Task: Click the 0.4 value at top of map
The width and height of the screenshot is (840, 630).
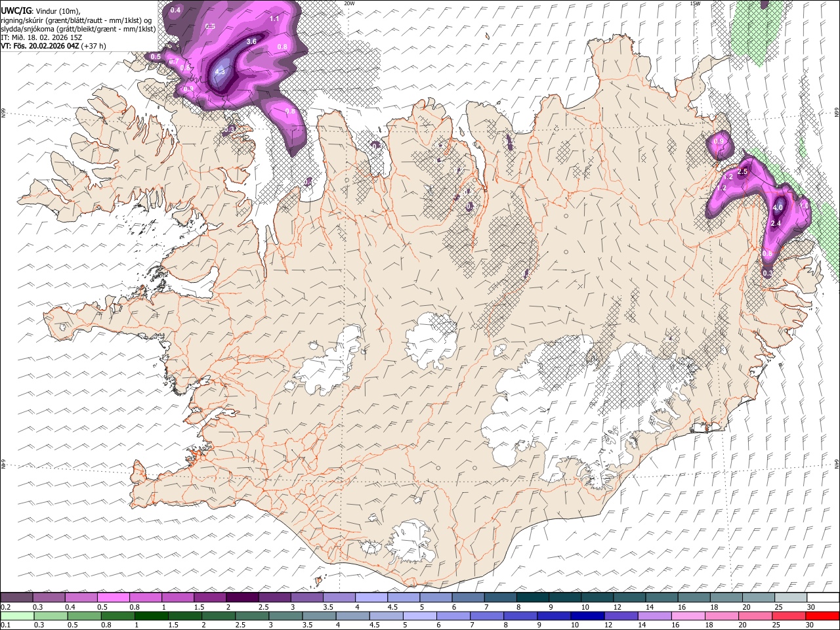Action: pos(175,10)
